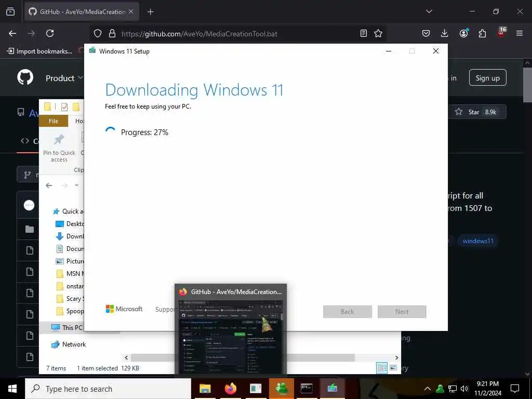
Task: Switch to Firefox from taskbar
Action: (230, 389)
